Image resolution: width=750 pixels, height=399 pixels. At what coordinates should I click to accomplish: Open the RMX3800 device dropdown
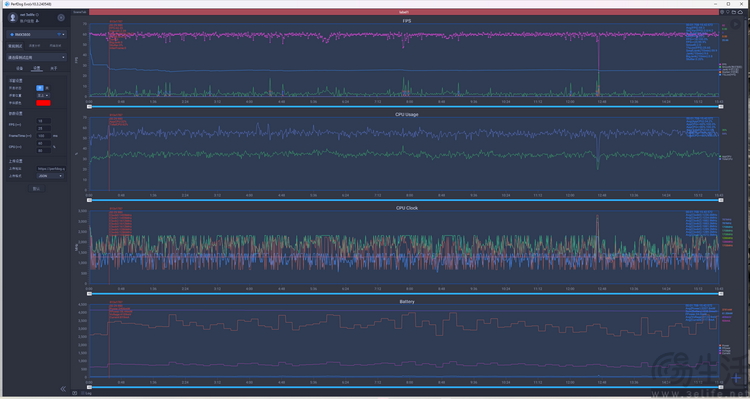[37, 34]
